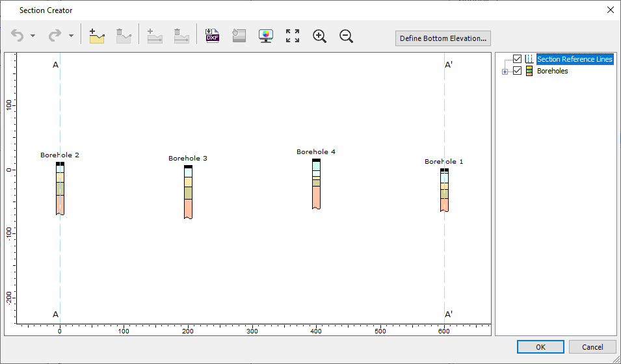
Task: Click the Undo arrow icon
Action: 18,36
